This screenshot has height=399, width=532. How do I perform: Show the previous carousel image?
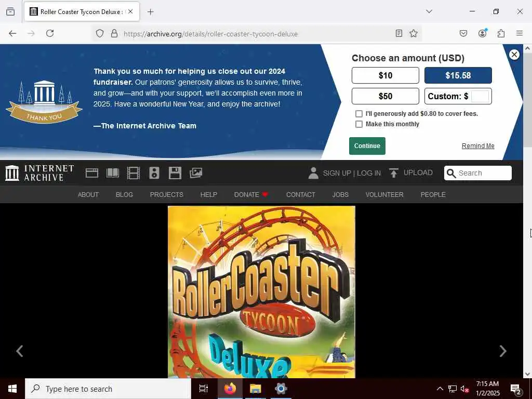tap(20, 351)
